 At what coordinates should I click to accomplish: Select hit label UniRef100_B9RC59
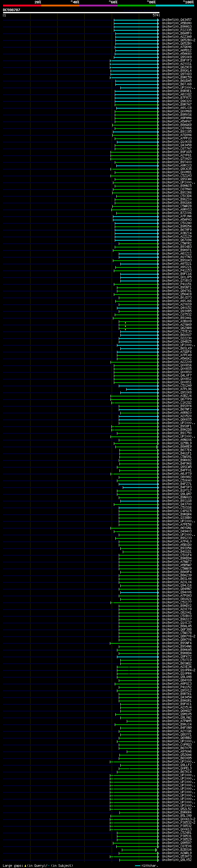pyautogui.click(x=176, y=78)
